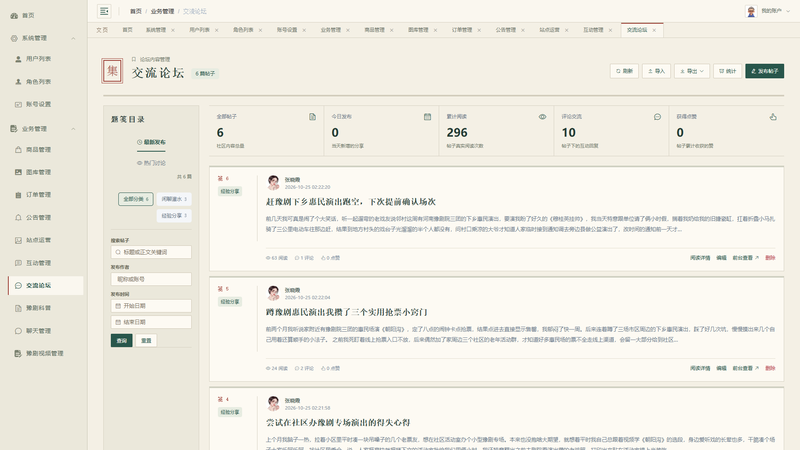Open the 导出 export dropdown

(692, 71)
